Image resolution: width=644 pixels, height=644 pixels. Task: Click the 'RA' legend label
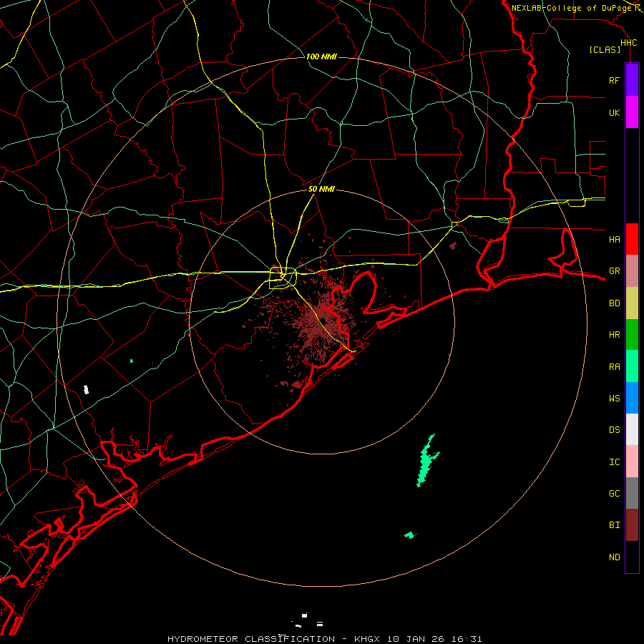614,367
